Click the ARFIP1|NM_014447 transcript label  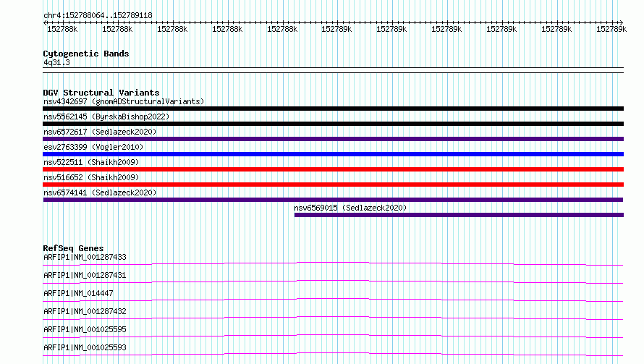coord(78,293)
